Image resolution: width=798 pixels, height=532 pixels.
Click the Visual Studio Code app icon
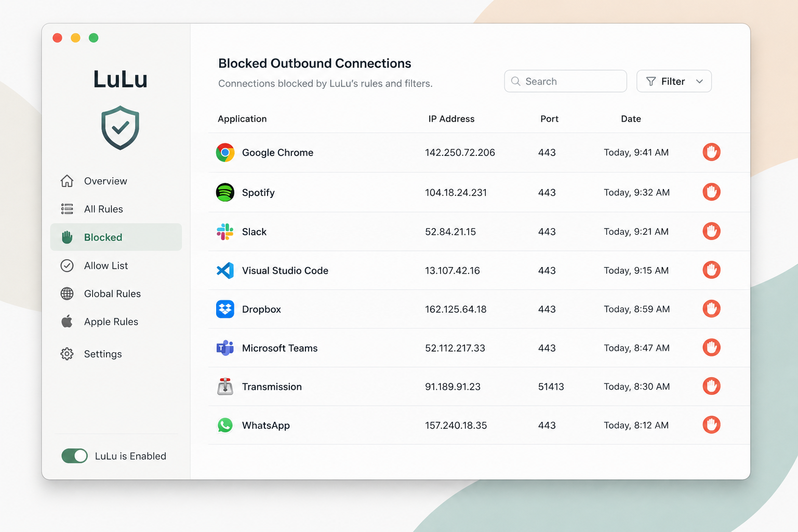(225, 270)
